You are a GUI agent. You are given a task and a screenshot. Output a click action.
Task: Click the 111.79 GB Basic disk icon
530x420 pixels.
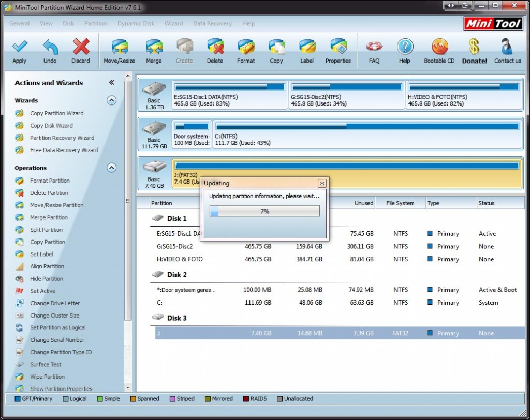[154, 128]
